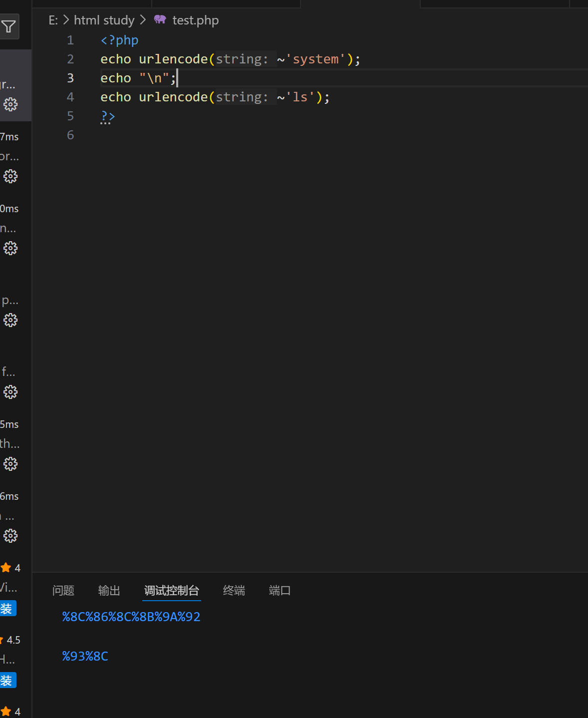Click line number 5 in the gutter
Viewport: 588px width, 718px height.
[70, 116]
